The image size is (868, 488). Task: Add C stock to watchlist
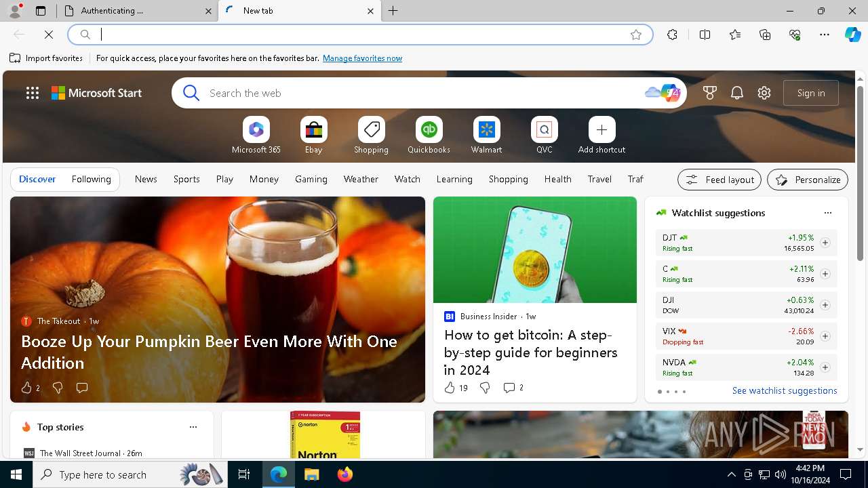coord(825,274)
